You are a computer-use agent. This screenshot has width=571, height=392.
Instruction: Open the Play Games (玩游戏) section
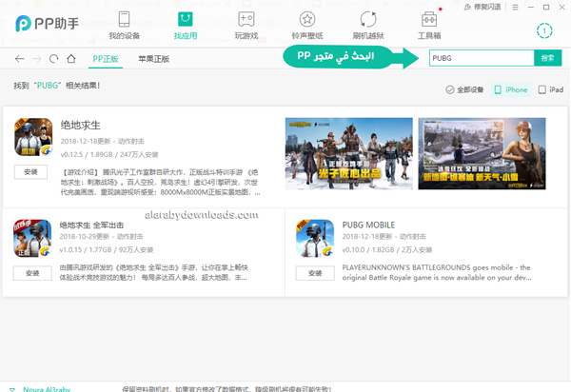point(246,26)
